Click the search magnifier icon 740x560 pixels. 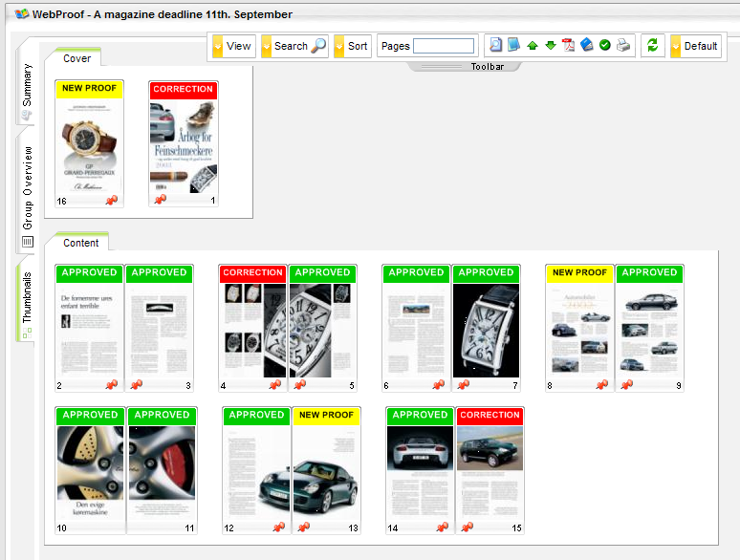click(x=318, y=46)
